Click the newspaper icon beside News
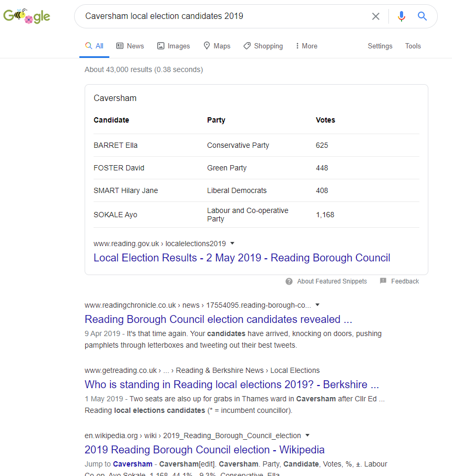This screenshot has height=476, width=452. (x=120, y=46)
